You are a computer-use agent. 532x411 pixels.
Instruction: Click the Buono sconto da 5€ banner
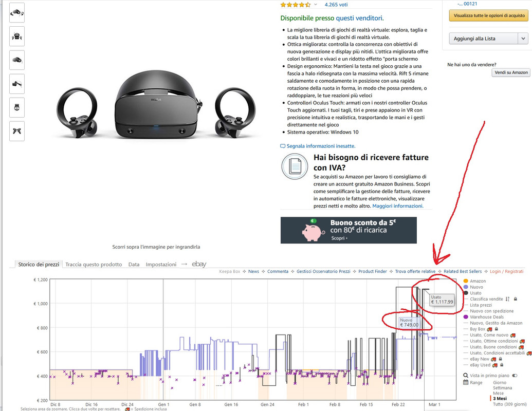pos(348,230)
